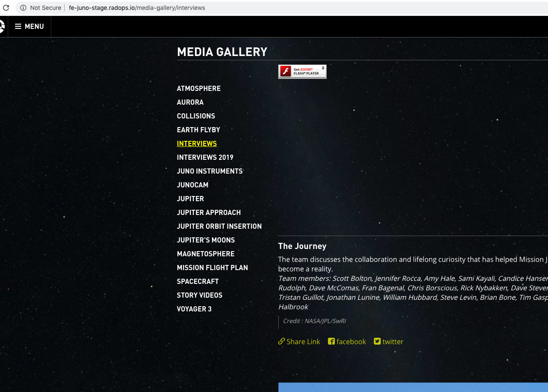548x392 pixels.
Task: Select the Aurora category
Action: click(x=190, y=102)
